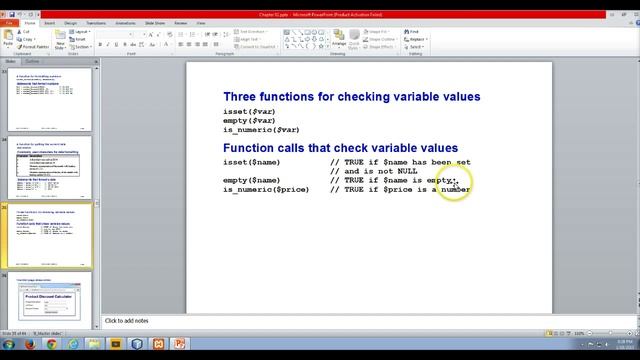Toggle Bold formatting
Viewport: 640px width, 360px height.
pos(100,44)
